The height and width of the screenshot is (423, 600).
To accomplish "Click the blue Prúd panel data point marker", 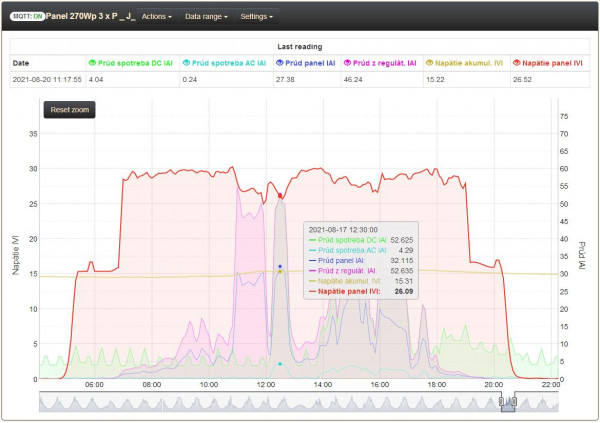I will [280, 266].
